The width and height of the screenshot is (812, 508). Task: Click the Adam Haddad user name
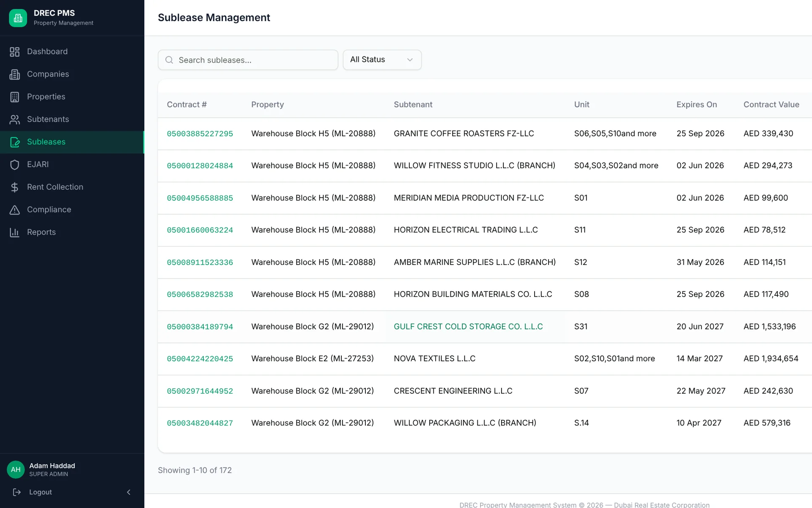click(x=52, y=466)
